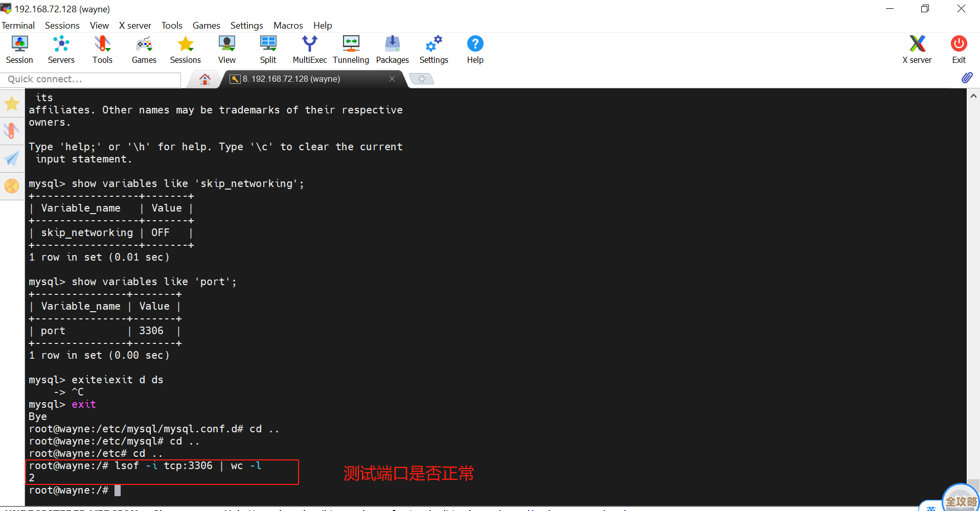980x511 pixels.
Task: Switch to the home tab
Action: pos(204,79)
